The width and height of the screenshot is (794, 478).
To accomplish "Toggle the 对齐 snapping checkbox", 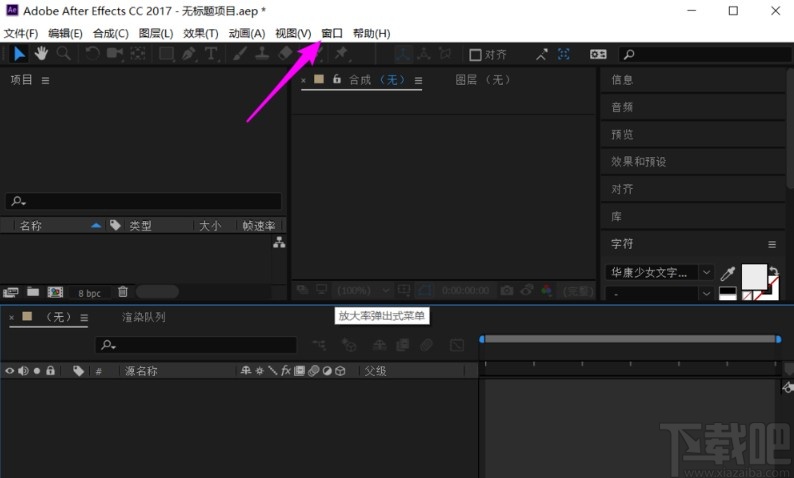I will [475, 55].
